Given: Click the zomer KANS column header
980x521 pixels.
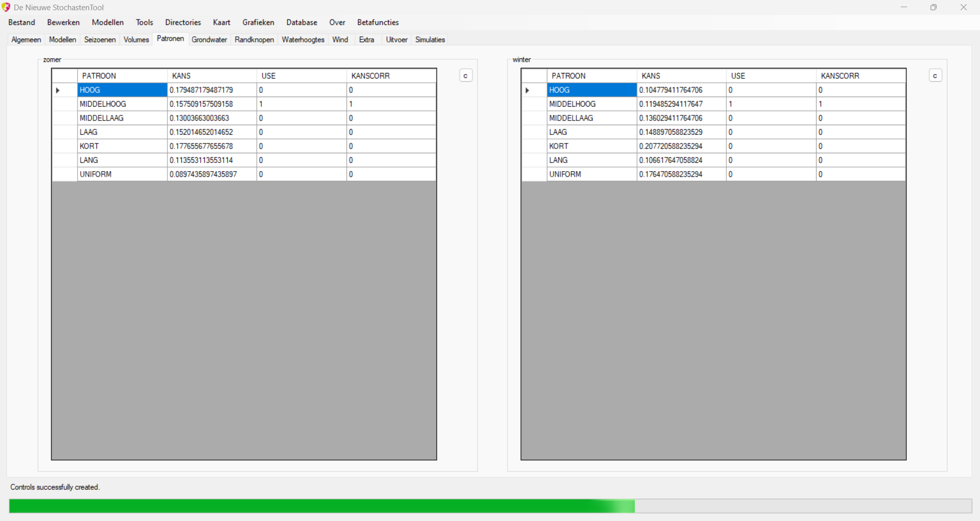Looking at the screenshot, I should pos(212,76).
